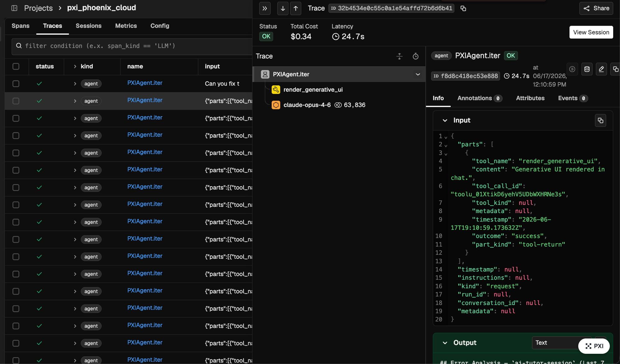The height and width of the screenshot is (364, 620).
Task: Click the input column header
Action: [212, 67]
